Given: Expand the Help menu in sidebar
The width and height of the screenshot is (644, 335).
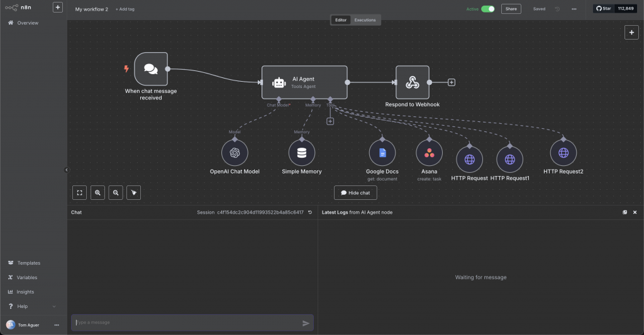Looking at the screenshot, I should tap(31, 306).
